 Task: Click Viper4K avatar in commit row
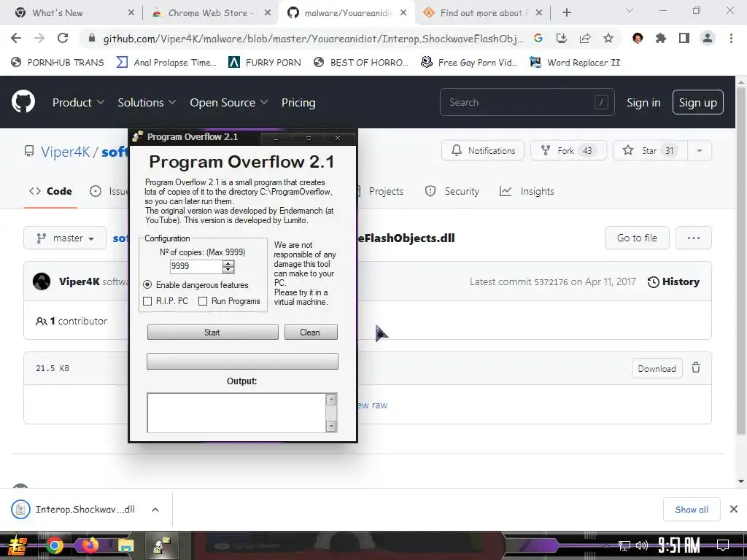[x=42, y=281]
